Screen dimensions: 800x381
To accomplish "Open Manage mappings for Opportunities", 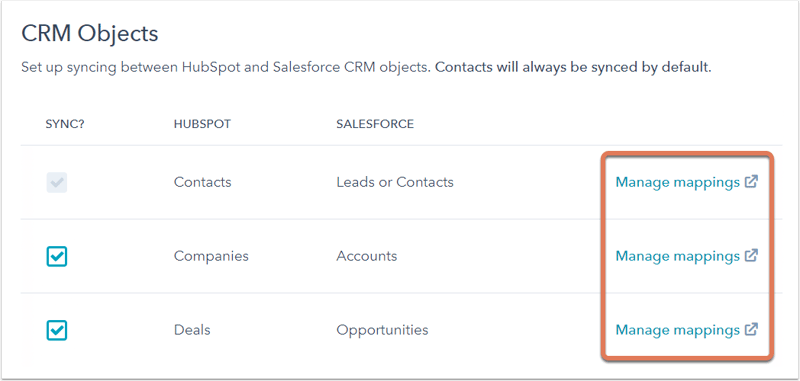I will (x=678, y=330).
